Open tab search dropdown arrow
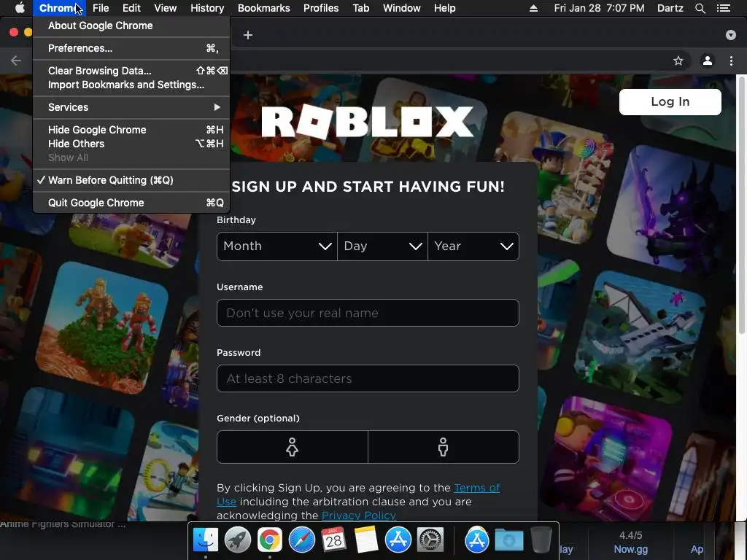This screenshot has height=560, width=747. (730, 35)
